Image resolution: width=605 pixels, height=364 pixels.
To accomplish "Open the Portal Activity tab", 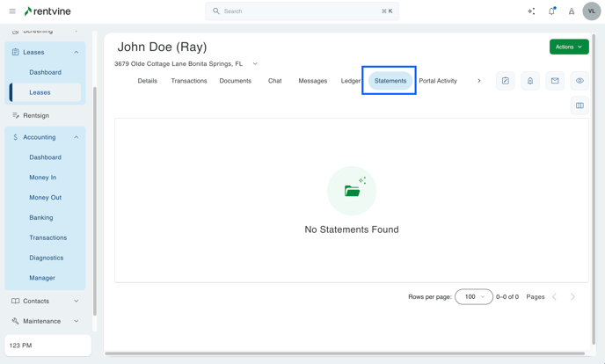I will (437, 81).
